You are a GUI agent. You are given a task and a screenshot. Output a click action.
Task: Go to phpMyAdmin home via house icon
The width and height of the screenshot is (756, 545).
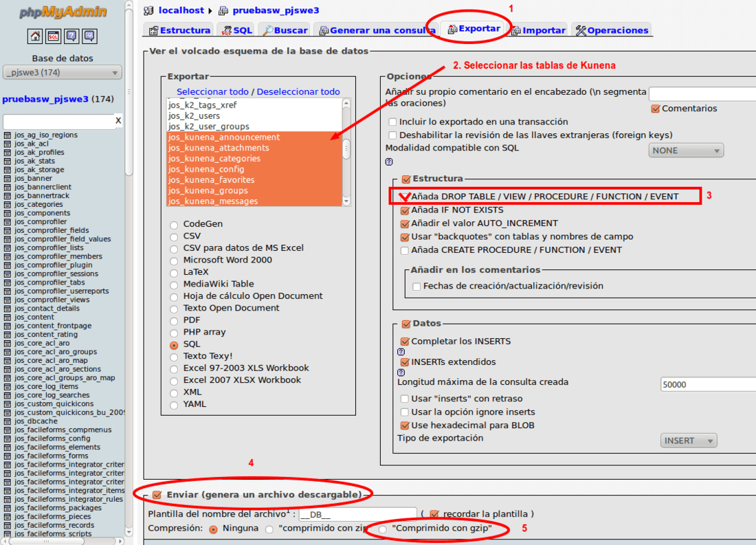[x=35, y=36]
